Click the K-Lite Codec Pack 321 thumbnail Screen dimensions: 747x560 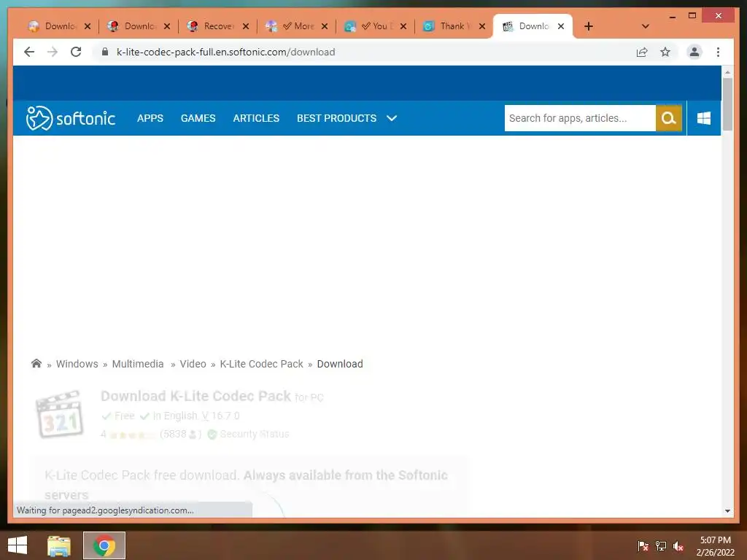pos(60,414)
